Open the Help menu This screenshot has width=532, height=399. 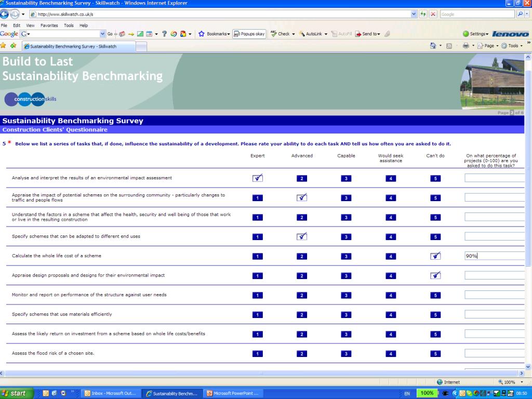(x=84, y=25)
